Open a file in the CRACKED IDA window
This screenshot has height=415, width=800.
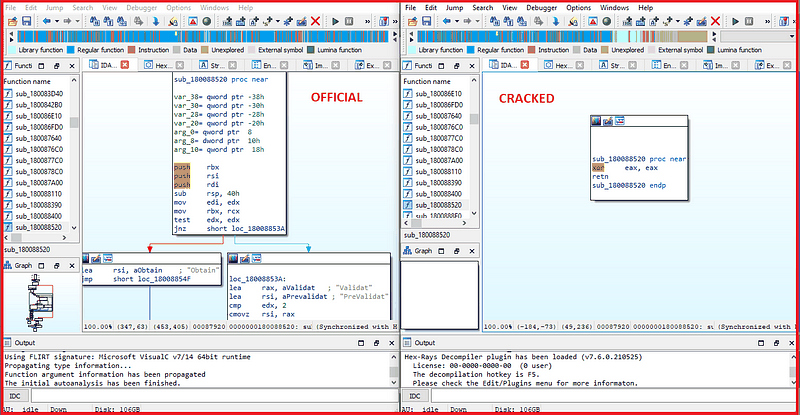coord(412,21)
